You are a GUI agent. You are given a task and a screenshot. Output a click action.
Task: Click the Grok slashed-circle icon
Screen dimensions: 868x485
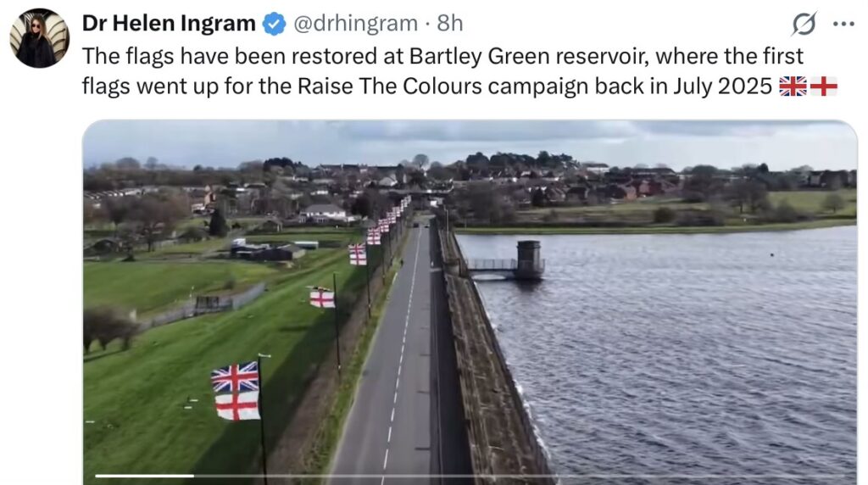pyautogui.click(x=804, y=24)
